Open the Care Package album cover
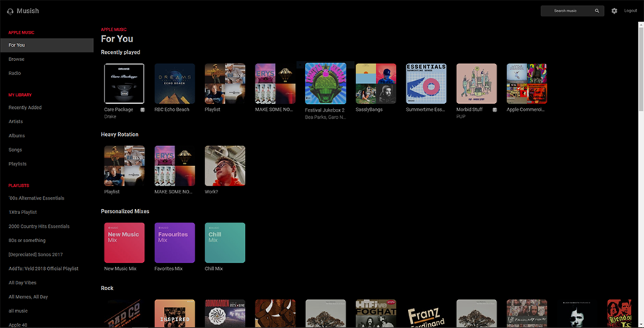This screenshot has width=644, height=328. (x=124, y=84)
